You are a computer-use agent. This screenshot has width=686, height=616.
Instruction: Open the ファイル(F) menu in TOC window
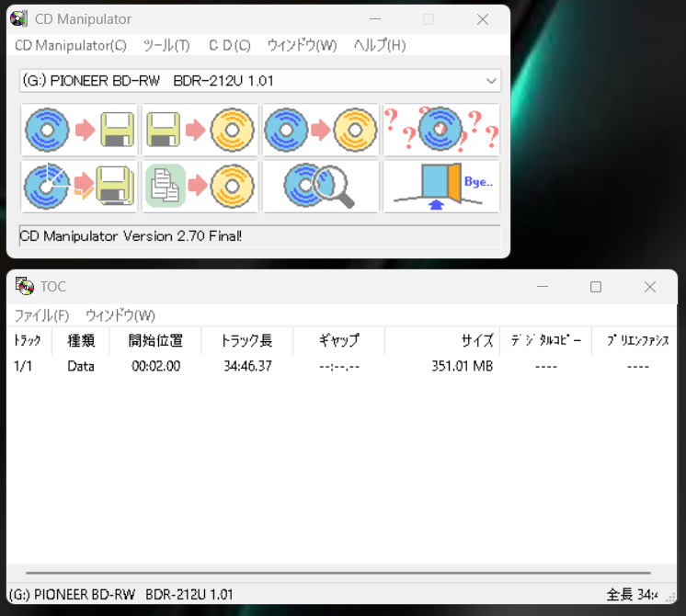(41, 315)
